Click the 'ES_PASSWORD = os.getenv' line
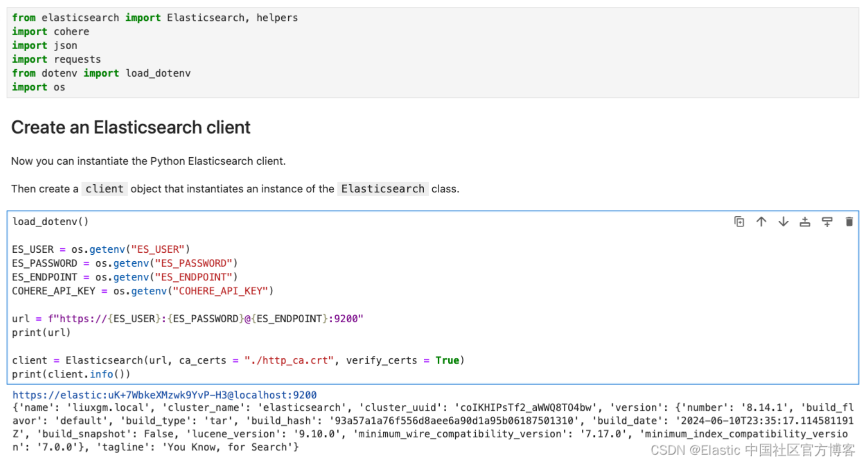The image size is (868, 462). tap(125, 263)
